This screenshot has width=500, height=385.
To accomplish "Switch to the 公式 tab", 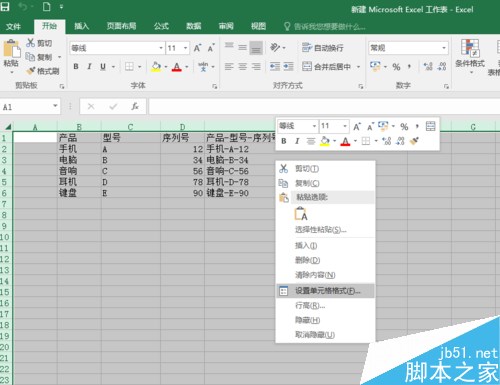I will pos(161,26).
